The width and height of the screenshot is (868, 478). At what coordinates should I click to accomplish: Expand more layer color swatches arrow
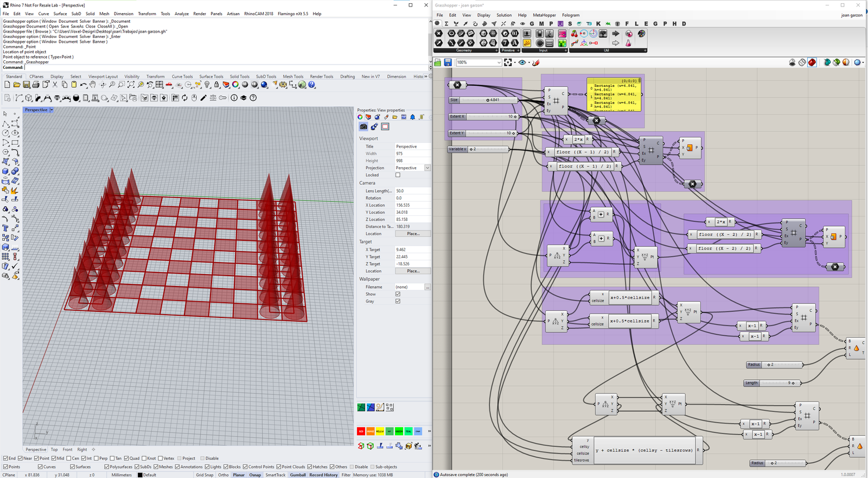429,431
